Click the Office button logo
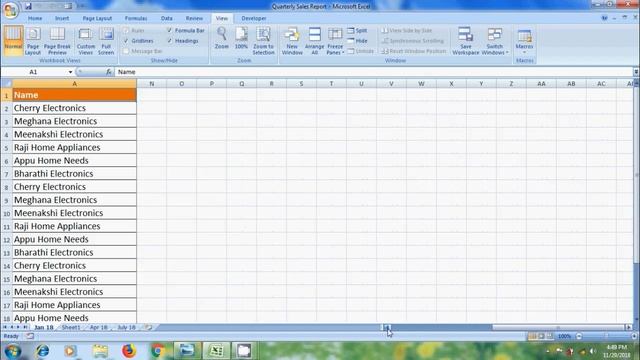Viewport: 640px width, 360px height. (10, 10)
